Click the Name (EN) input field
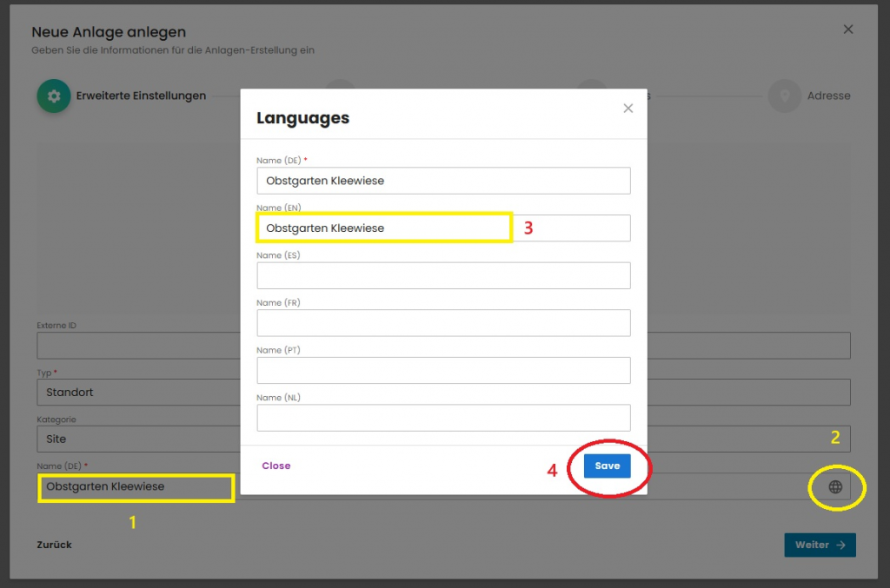This screenshot has height=588, width=890. tap(443, 228)
